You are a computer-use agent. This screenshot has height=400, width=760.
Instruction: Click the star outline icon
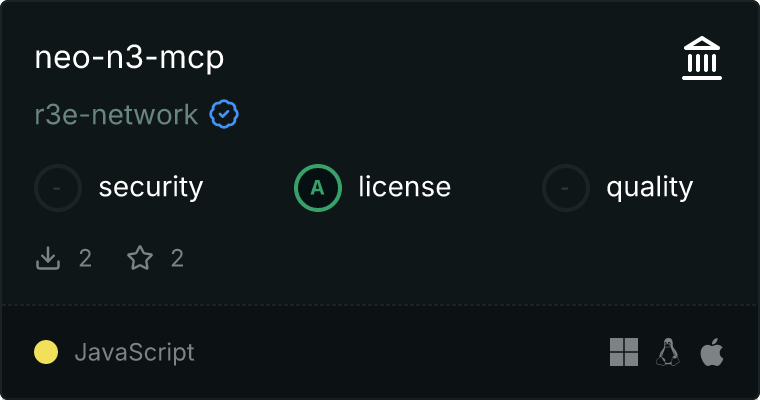coord(140,259)
